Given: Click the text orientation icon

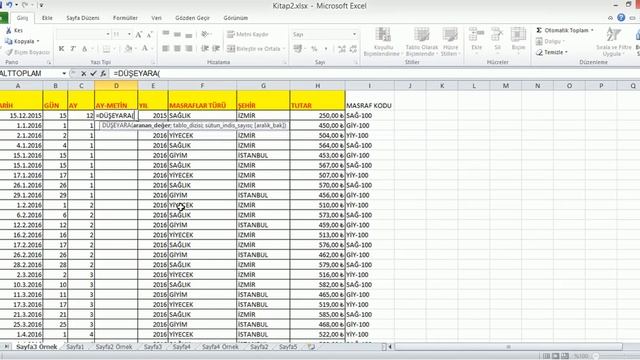Looking at the screenshot, I should point(205,34).
